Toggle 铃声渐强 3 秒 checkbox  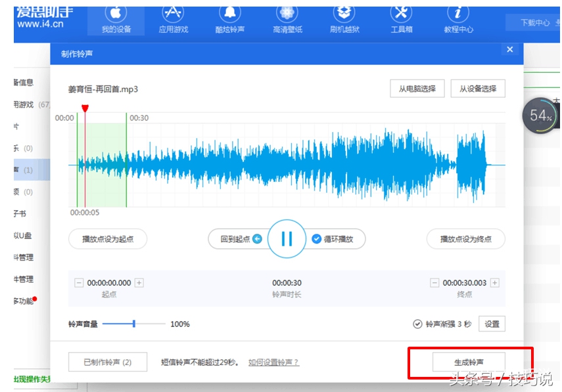(x=417, y=324)
